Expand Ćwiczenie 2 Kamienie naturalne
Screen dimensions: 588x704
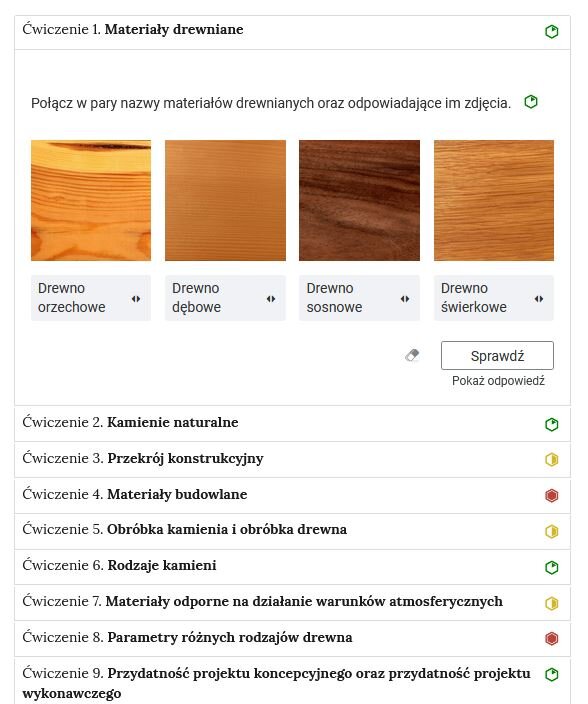coord(292,424)
